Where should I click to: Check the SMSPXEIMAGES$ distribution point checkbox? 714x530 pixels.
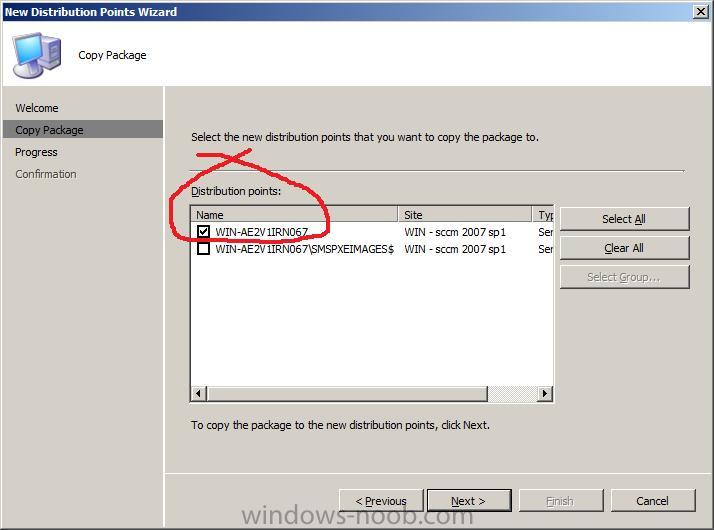(204, 249)
